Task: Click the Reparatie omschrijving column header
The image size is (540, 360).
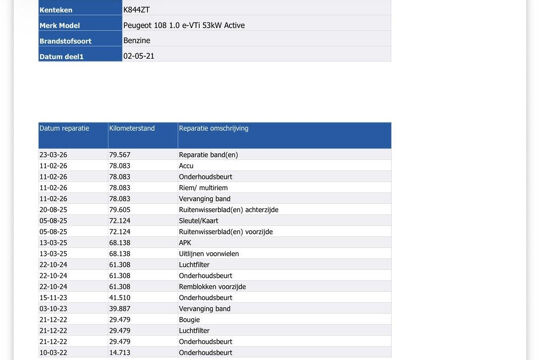Action: tap(284, 135)
